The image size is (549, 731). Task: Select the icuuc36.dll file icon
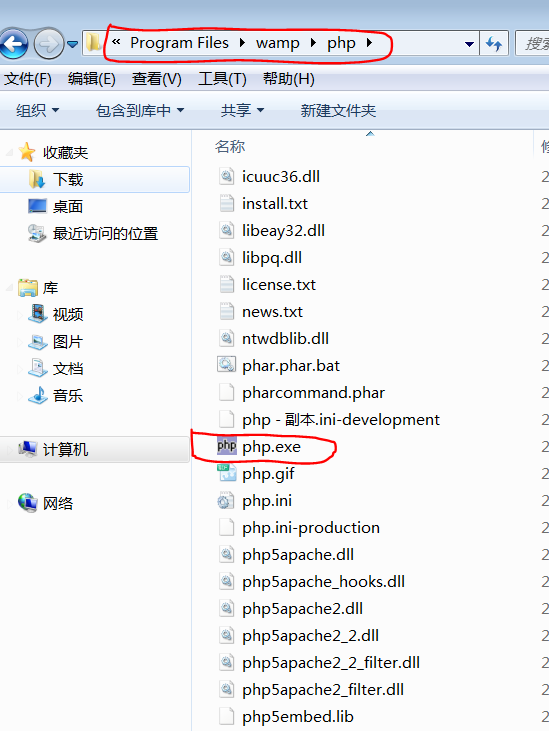[x=226, y=176]
